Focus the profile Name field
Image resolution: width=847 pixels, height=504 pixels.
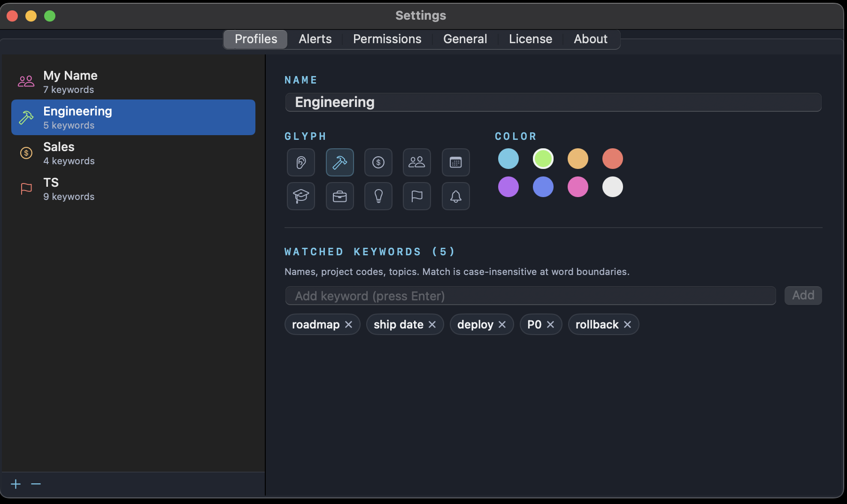(554, 102)
